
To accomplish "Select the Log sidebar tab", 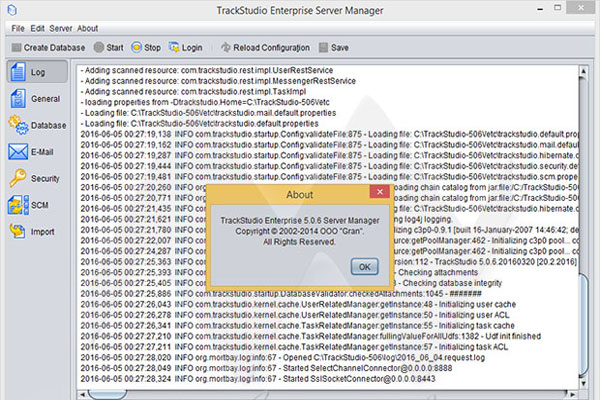I will click(29, 72).
